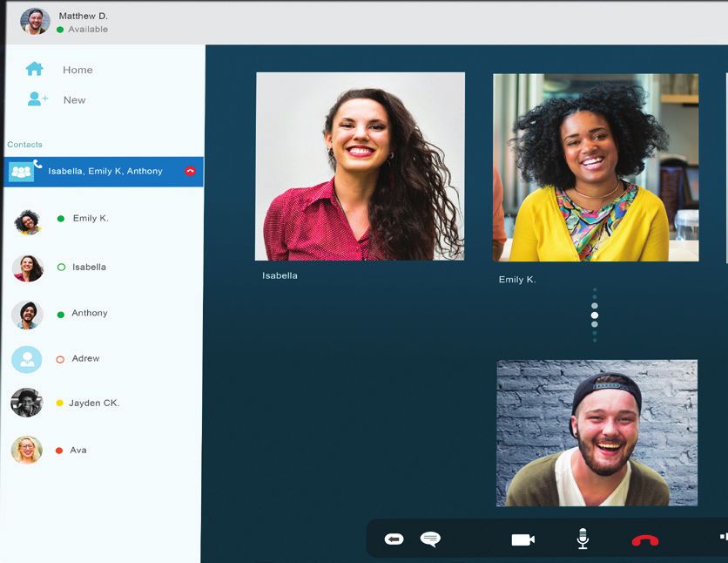728x563 pixels.
Task: Click Ava's red status dot
Action: (59, 450)
